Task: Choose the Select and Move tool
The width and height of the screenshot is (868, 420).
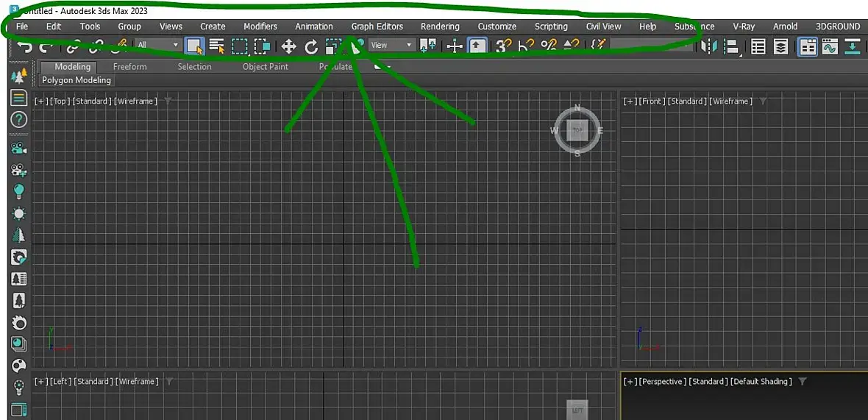Action: 288,46
